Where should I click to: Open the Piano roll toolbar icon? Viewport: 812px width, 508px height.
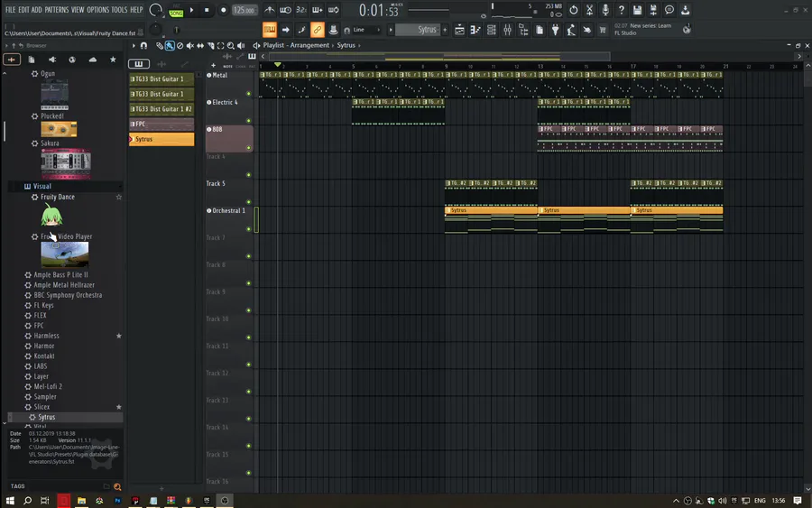point(475,30)
